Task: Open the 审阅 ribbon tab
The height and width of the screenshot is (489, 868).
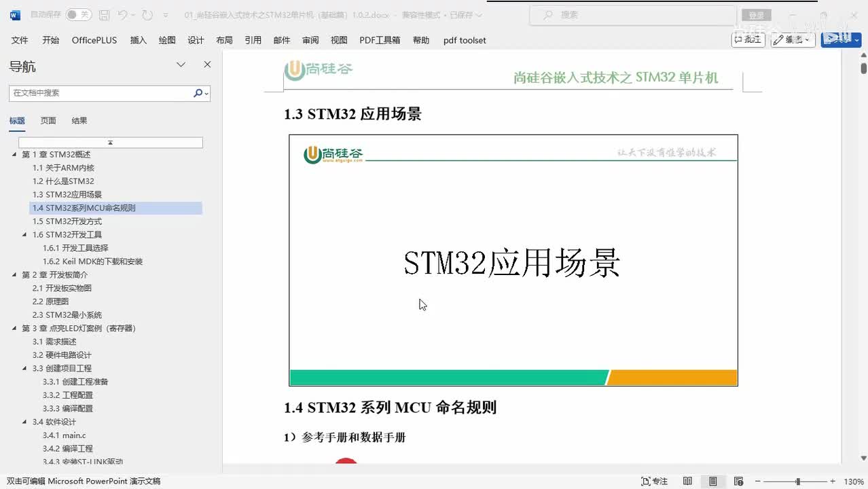Action: click(x=310, y=40)
